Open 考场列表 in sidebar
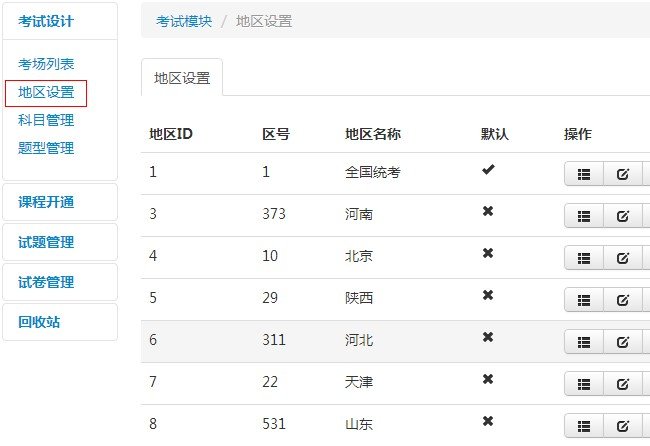Screen dimensions: 650x446 click(x=46, y=64)
